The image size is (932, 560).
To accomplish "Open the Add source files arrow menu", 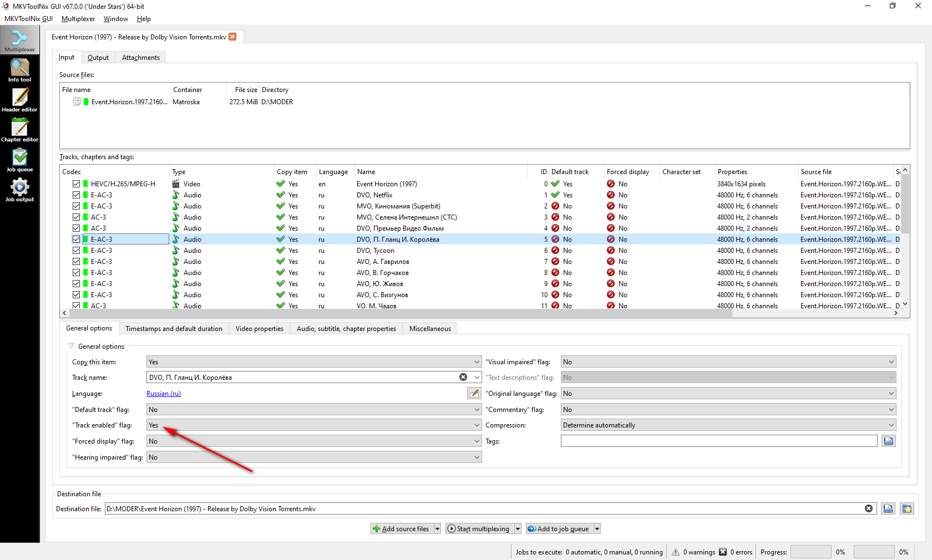I will point(437,528).
